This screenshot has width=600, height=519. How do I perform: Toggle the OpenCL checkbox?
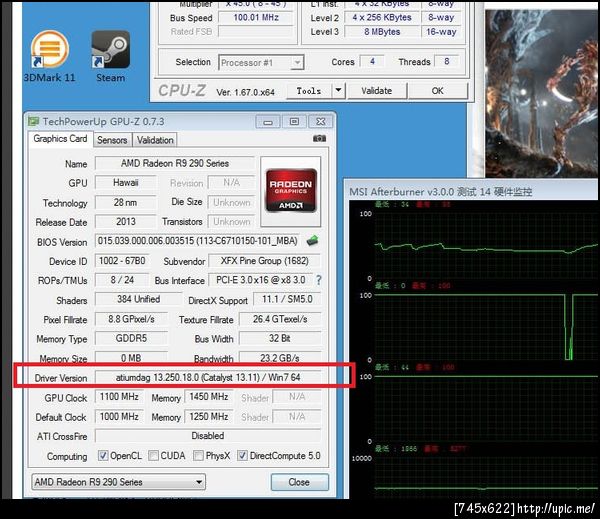(103, 455)
